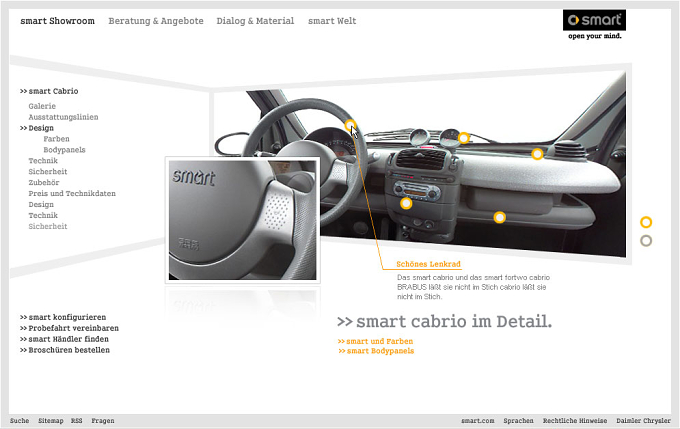Viewport: 680px width, 429px height.
Task: Open the smart Welt menu
Action: click(332, 21)
